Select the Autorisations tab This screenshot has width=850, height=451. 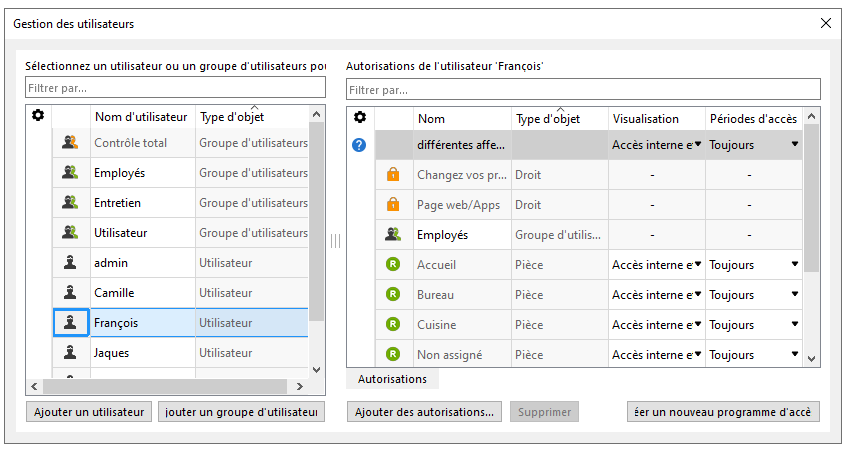point(392,379)
